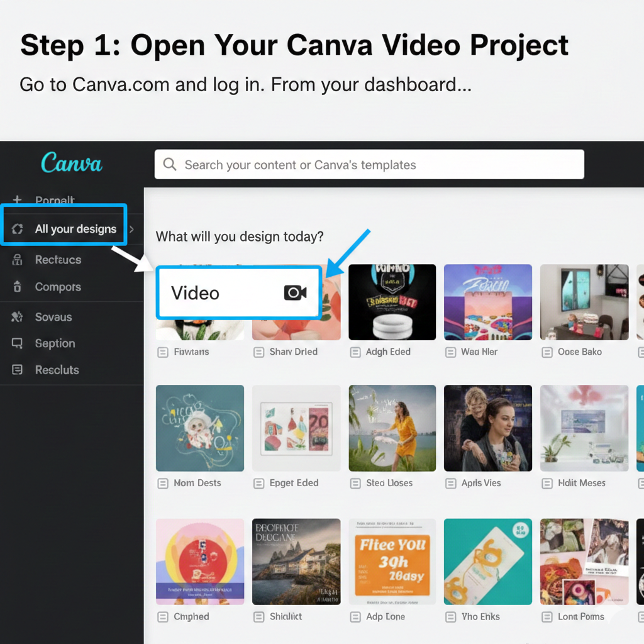Open the Seption section
Screen dimensions: 644x644
(57, 343)
